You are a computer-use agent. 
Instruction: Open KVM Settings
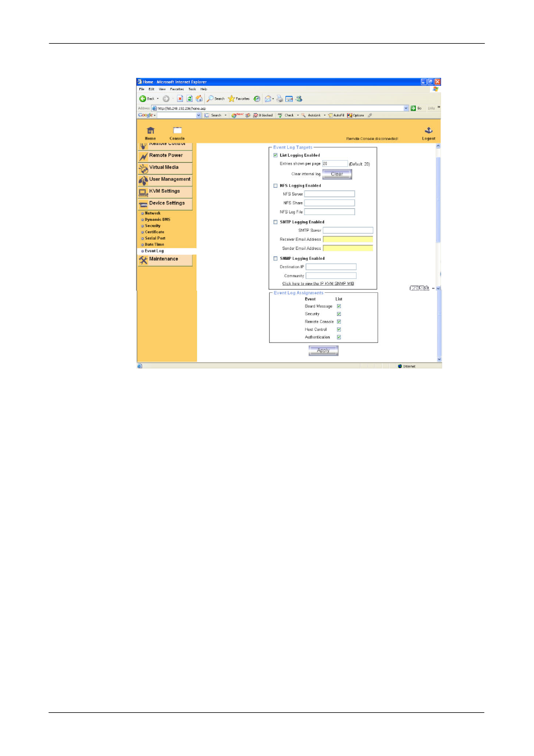[164, 191]
